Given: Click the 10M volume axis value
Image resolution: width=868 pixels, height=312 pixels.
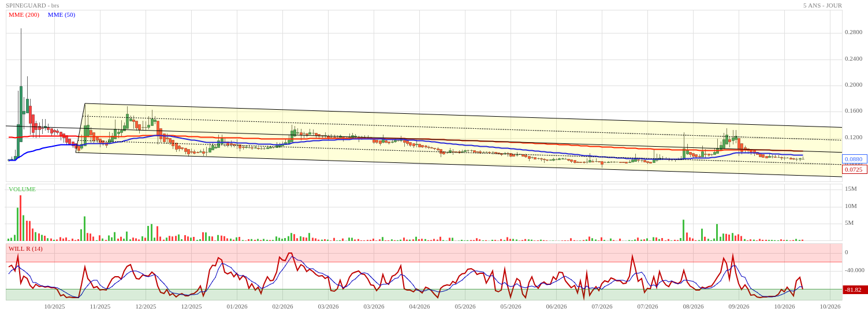Looking at the screenshot, I should pyautogui.click(x=851, y=206).
